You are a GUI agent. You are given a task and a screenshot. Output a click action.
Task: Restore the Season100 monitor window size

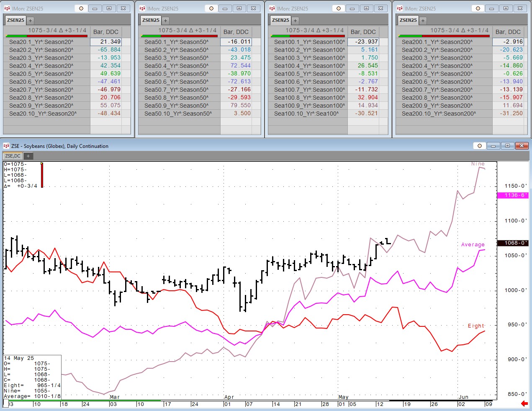coord(366,8)
